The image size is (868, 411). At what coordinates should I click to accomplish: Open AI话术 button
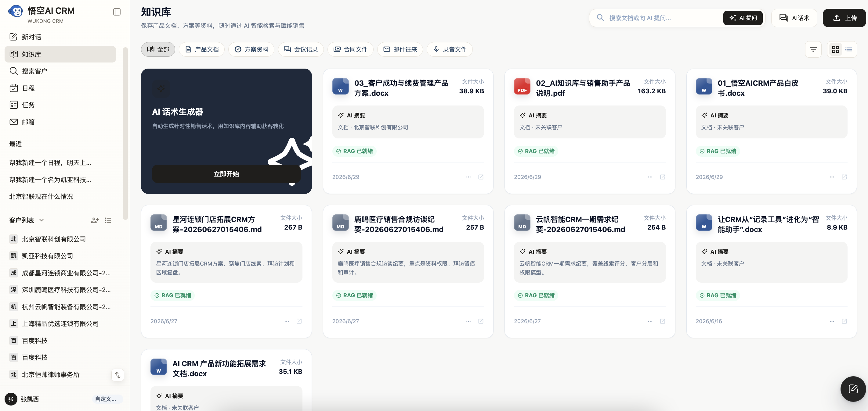click(x=794, y=18)
